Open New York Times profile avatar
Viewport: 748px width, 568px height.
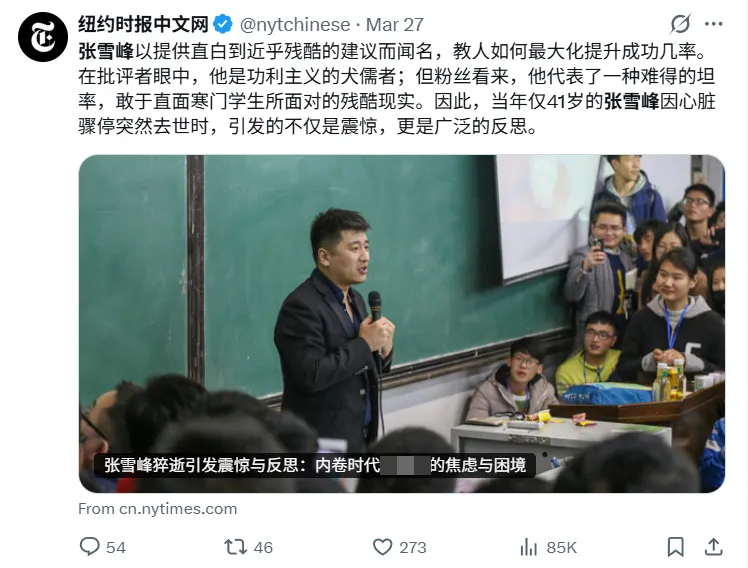pos(42,37)
